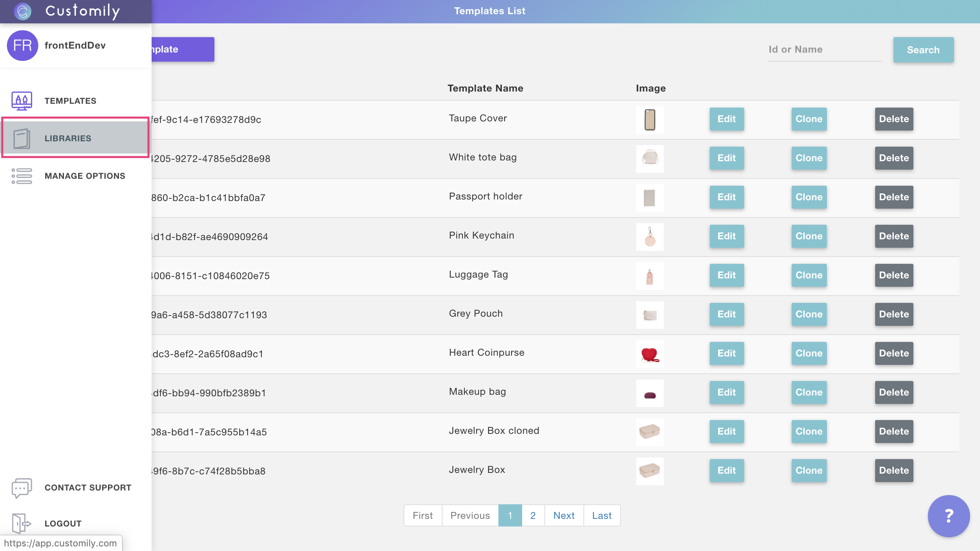Delete the Pink Keychain template
The width and height of the screenshot is (980, 551).
point(893,236)
